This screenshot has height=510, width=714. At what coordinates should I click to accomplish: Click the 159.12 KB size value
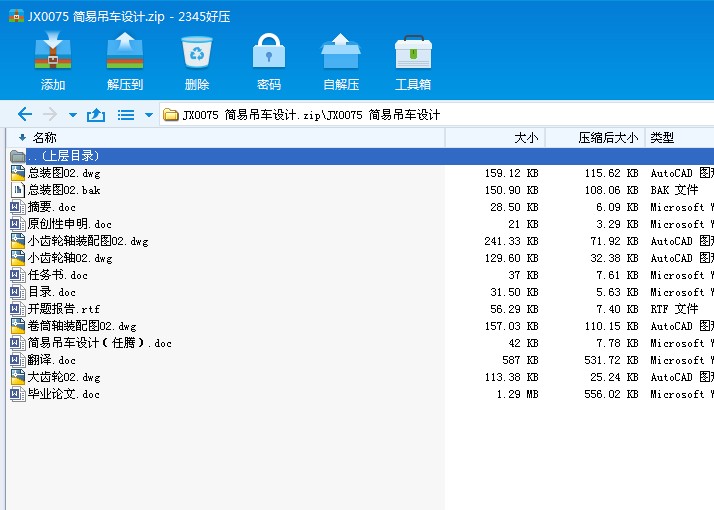(511, 173)
